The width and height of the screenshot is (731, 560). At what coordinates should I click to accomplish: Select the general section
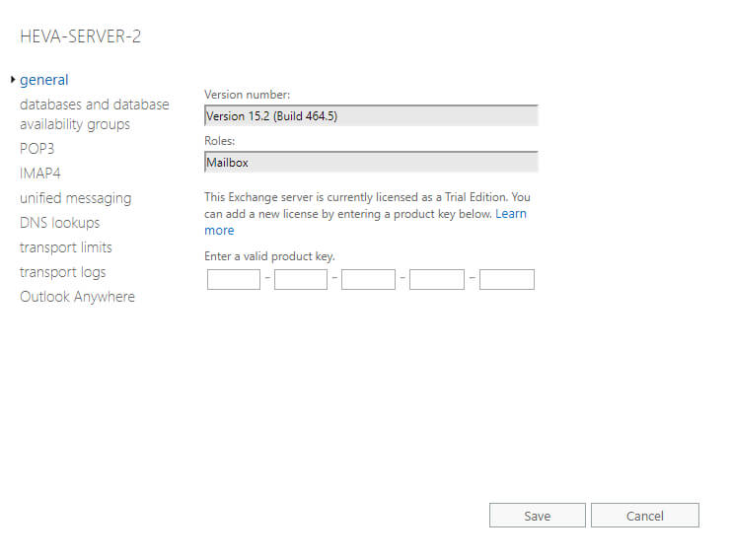click(43, 80)
